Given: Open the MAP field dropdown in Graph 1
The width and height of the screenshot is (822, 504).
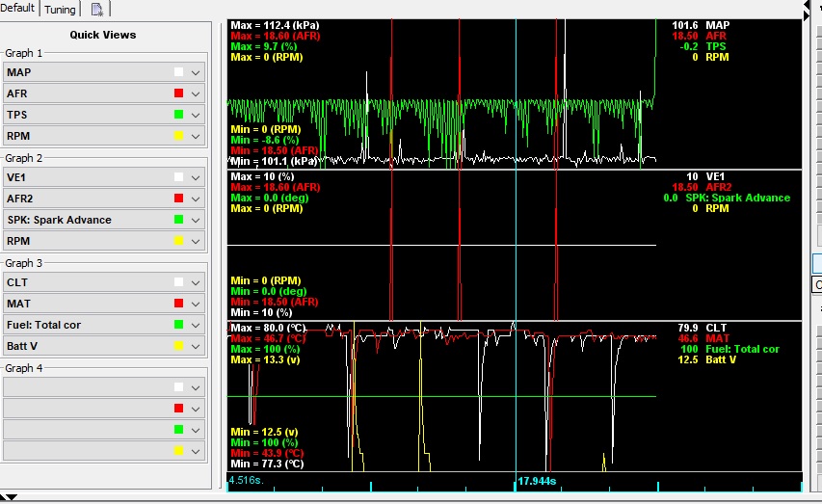Looking at the screenshot, I should pos(196,72).
